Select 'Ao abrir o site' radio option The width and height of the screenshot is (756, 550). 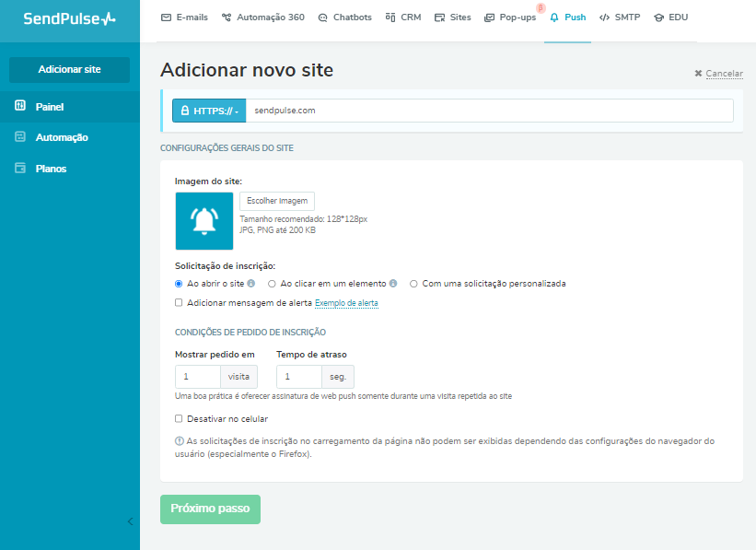point(180,284)
